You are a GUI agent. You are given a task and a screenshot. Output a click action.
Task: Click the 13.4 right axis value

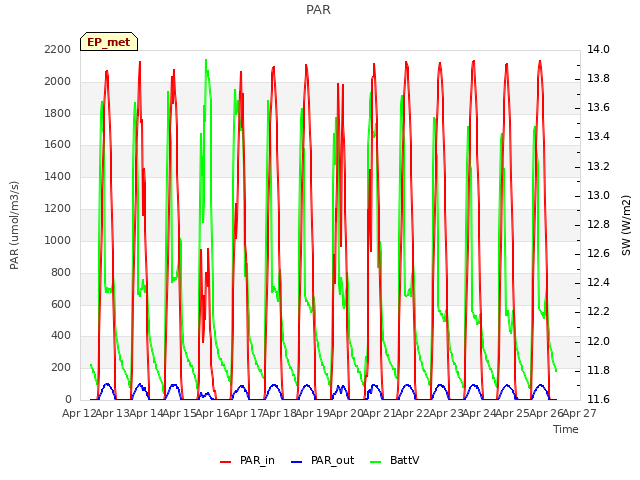coord(598,137)
